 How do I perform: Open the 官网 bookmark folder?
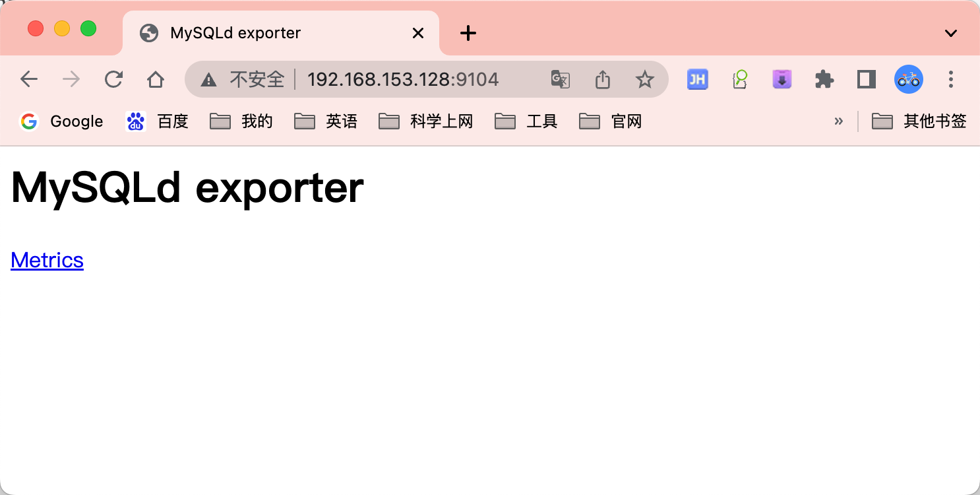(x=611, y=121)
